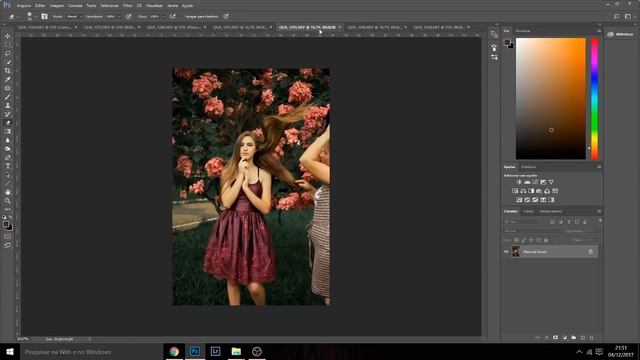Open the Imagem menu
Viewport: 640px width, 360px height.
point(57,6)
